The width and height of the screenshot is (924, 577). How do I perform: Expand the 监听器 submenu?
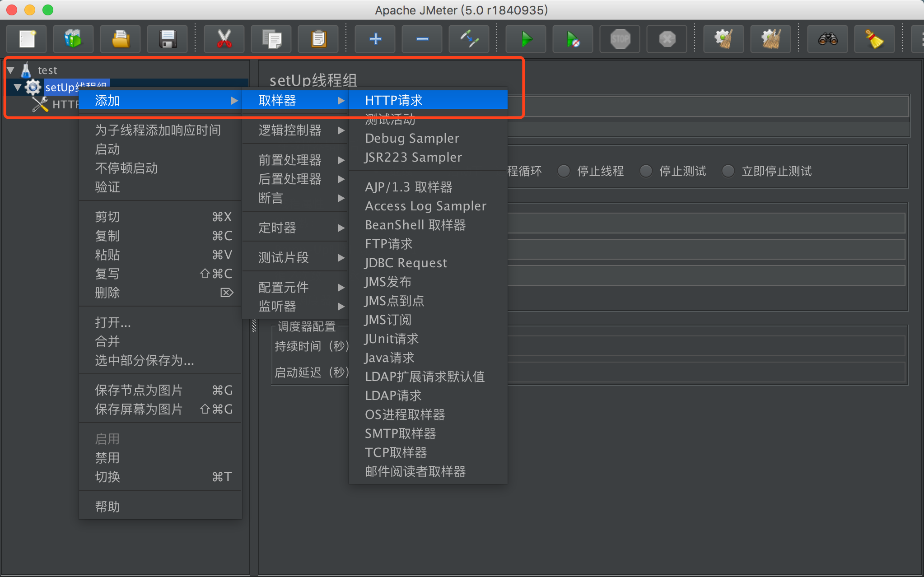click(295, 307)
